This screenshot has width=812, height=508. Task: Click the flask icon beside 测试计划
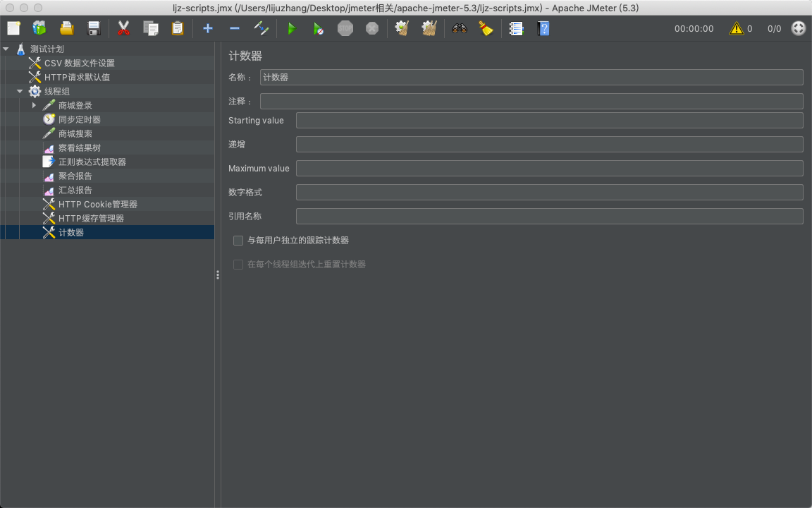(x=20, y=49)
